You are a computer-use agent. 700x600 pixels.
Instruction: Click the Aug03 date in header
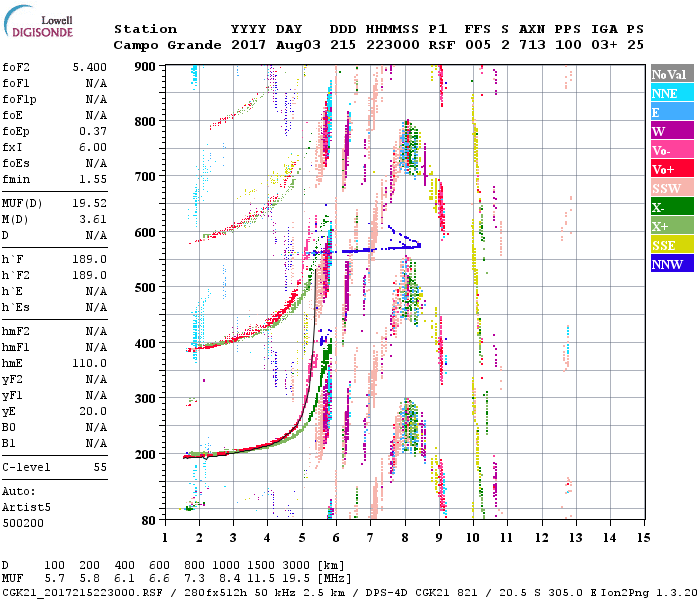(x=298, y=45)
